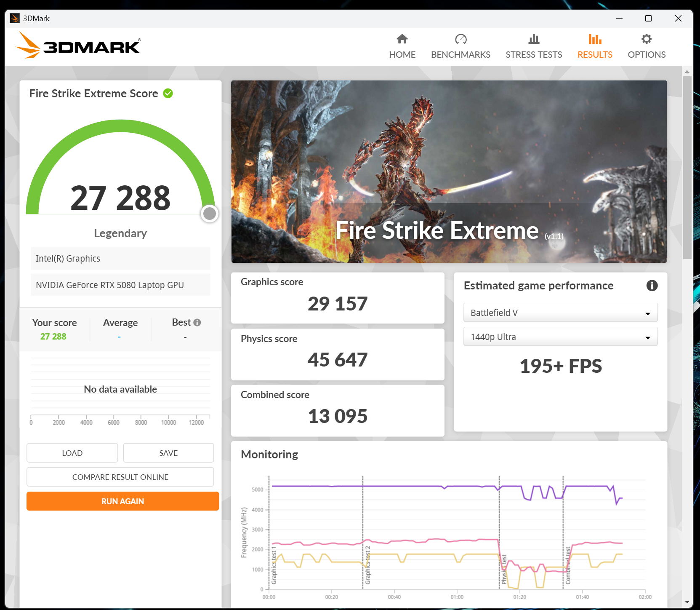Click the benchmarks gauge icon

point(461,39)
